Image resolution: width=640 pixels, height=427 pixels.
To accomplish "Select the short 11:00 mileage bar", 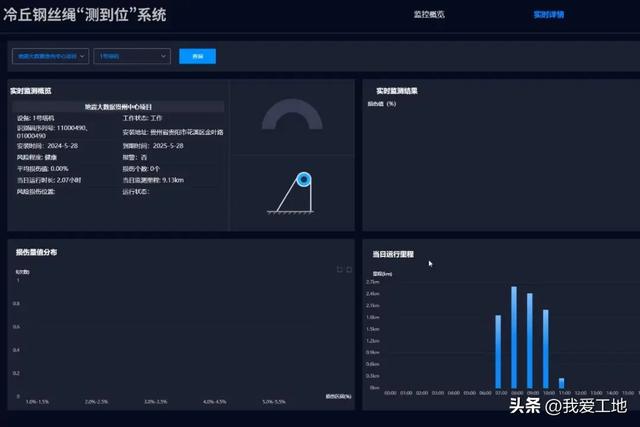I will pos(562,383).
